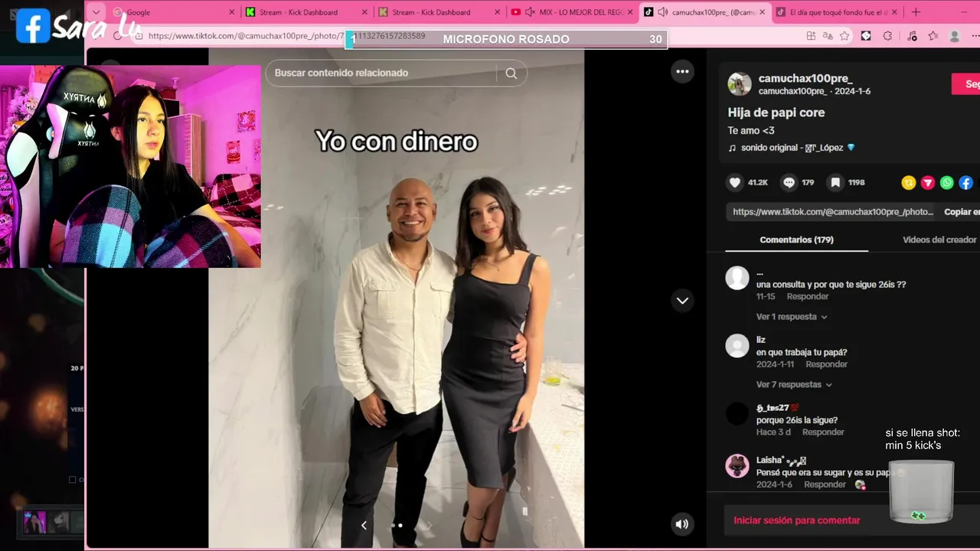The width and height of the screenshot is (980, 551).
Task: Click Copiar enlace button
Action: coord(962,212)
